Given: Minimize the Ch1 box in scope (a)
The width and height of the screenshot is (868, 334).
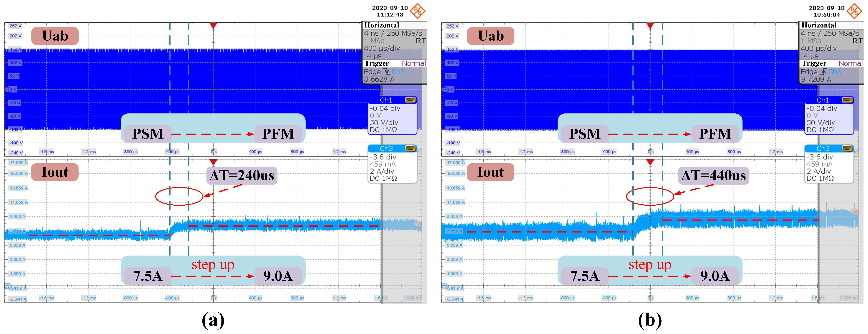Looking at the screenshot, I should [410, 100].
